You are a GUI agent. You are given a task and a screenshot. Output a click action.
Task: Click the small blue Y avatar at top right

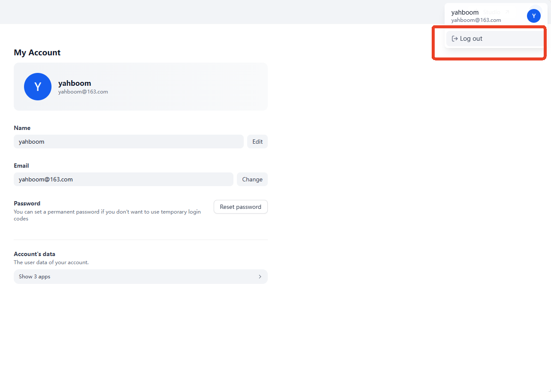[x=534, y=16]
